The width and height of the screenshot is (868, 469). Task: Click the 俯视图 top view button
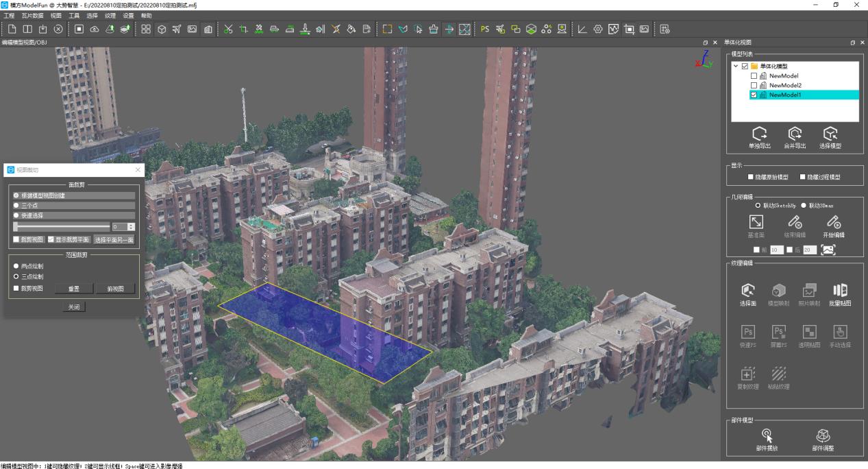[116, 289]
